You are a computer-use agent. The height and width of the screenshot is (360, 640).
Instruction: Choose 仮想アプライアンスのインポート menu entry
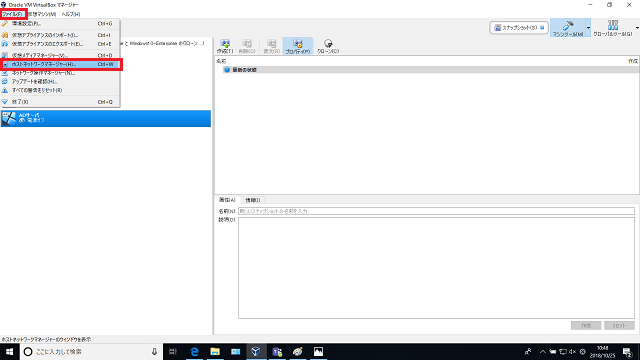click(x=60, y=35)
